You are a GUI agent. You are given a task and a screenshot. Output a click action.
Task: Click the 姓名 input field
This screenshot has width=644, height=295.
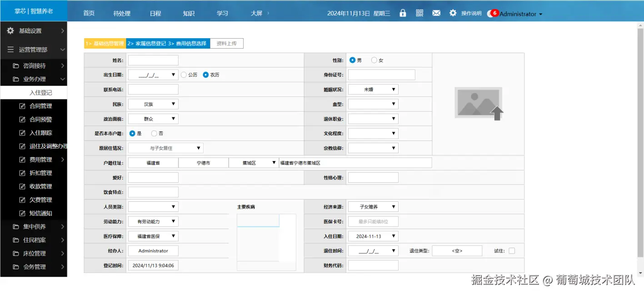(x=153, y=60)
